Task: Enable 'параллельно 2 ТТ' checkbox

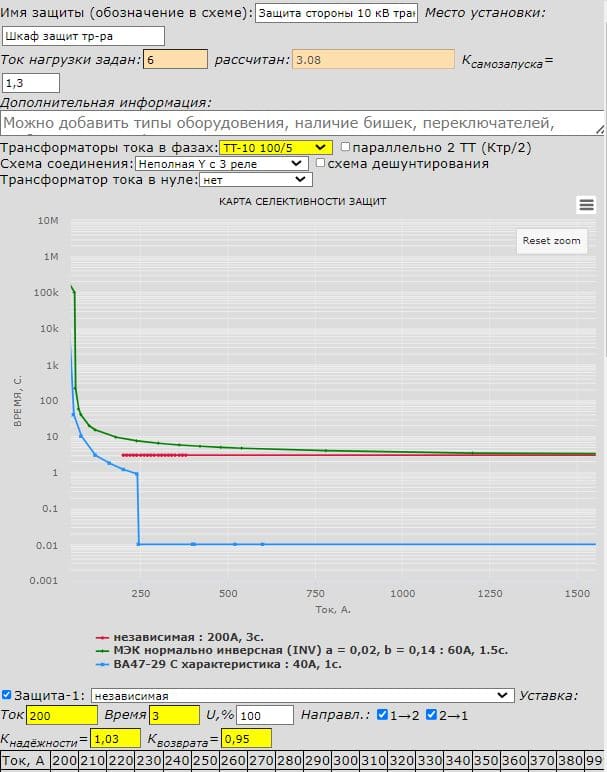Action: click(346, 147)
